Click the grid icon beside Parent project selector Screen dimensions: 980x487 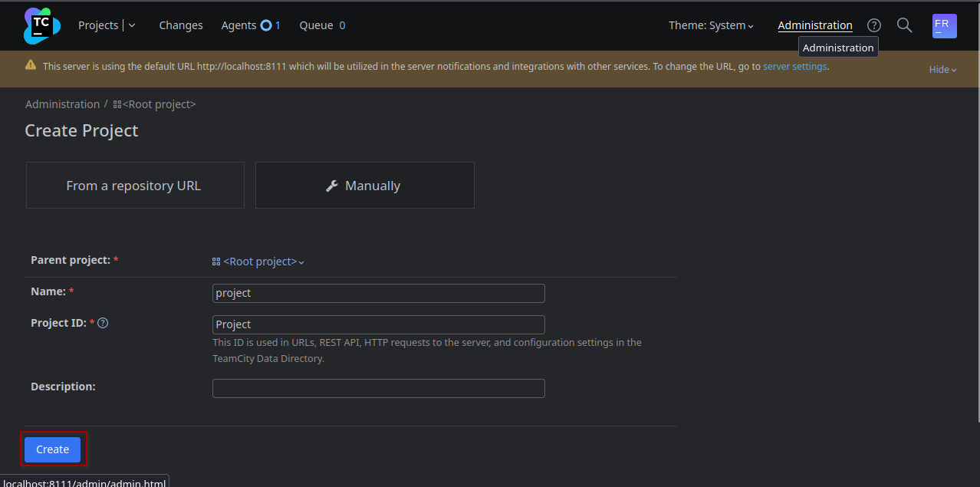pos(215,261)
